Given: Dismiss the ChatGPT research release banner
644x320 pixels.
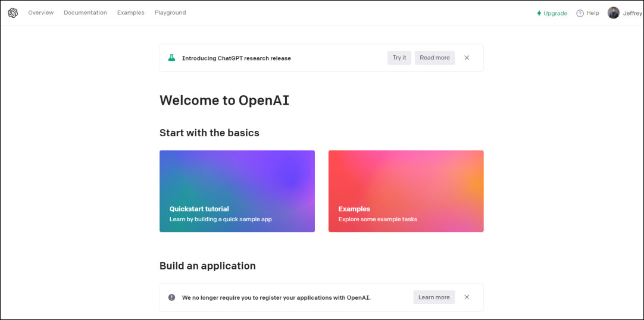Looking at the screenshot, I should pos(467,58).
